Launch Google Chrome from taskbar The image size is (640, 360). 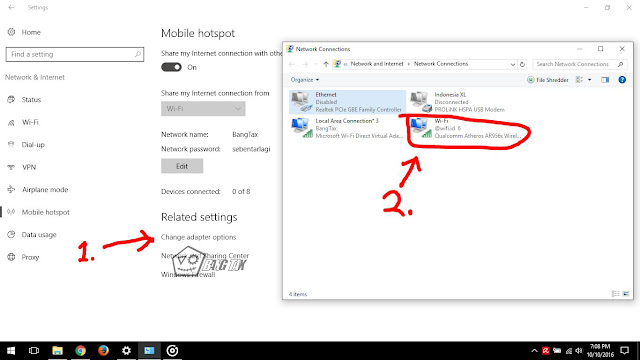(x=80, y=351)
